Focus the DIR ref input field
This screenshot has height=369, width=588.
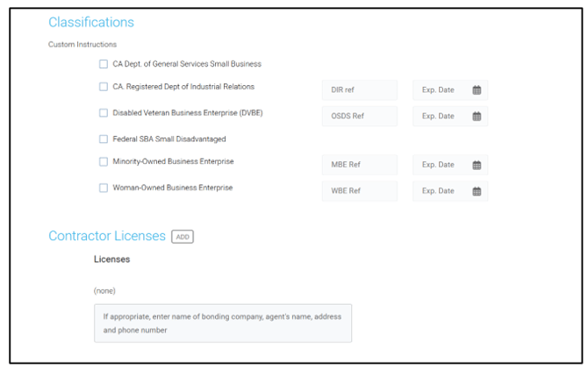359,90
